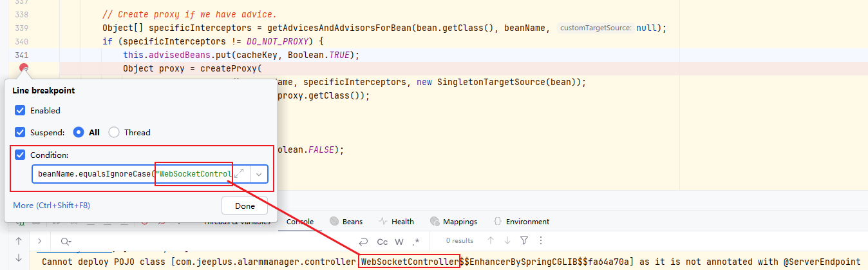Switch to the Beans tab
868x270 pixels.
[346, 222]
